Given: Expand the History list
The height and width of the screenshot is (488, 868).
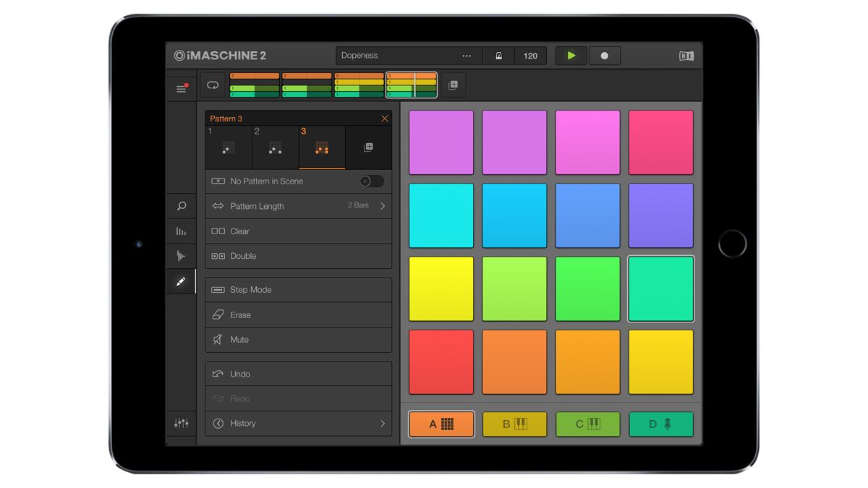Looking at the screenshot, I should coord(298,424).
